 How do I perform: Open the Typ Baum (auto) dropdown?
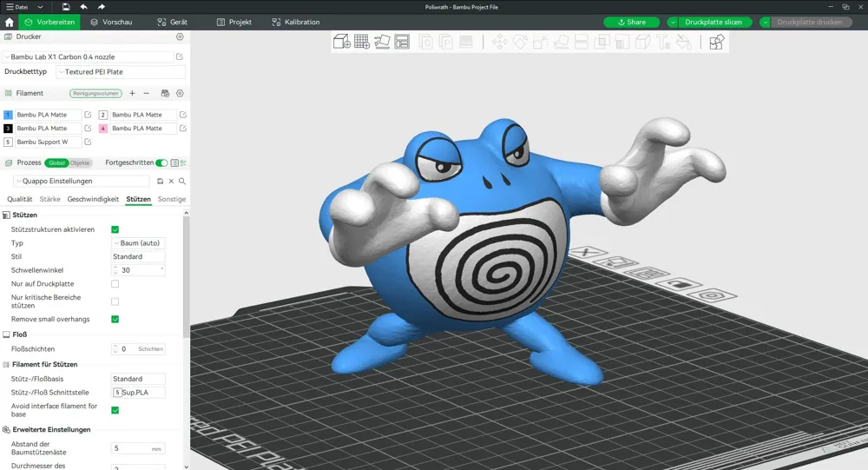click(138, 243)
